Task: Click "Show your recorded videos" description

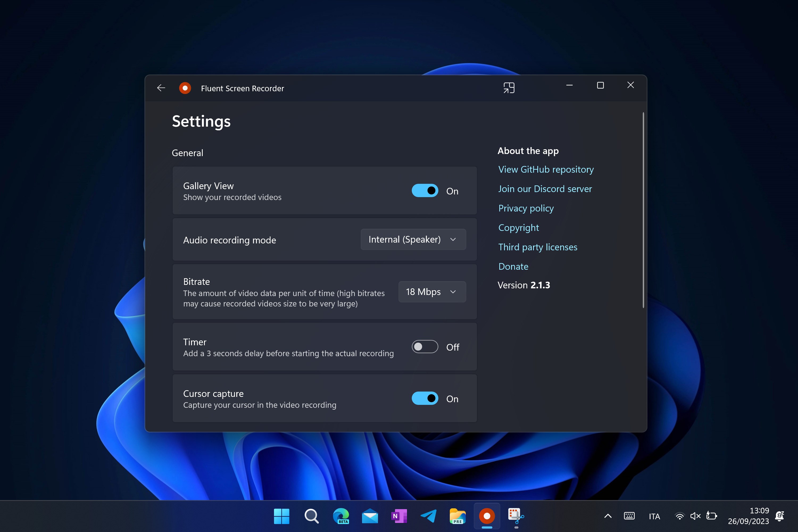Action: point(232,197)
